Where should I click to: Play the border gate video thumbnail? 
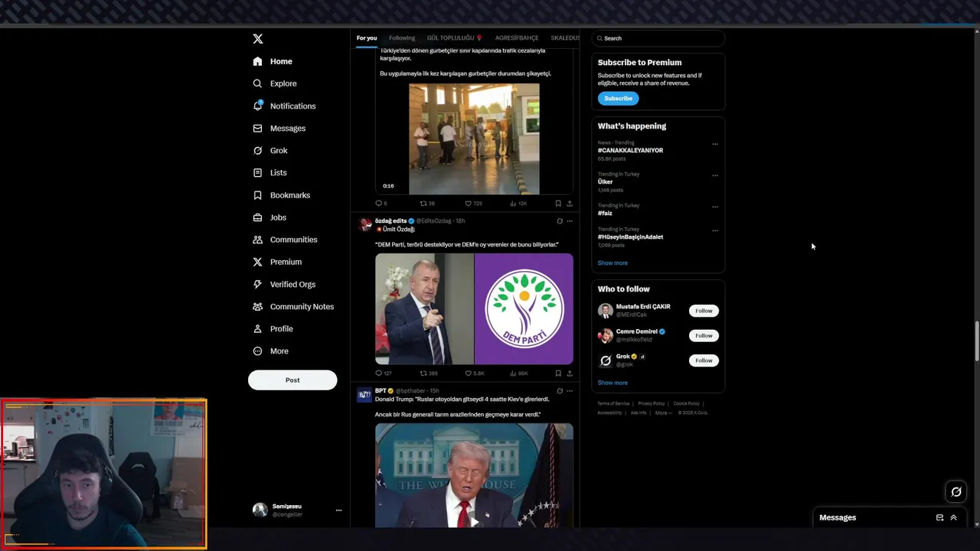pyautogui.click(x=474, y=139)
